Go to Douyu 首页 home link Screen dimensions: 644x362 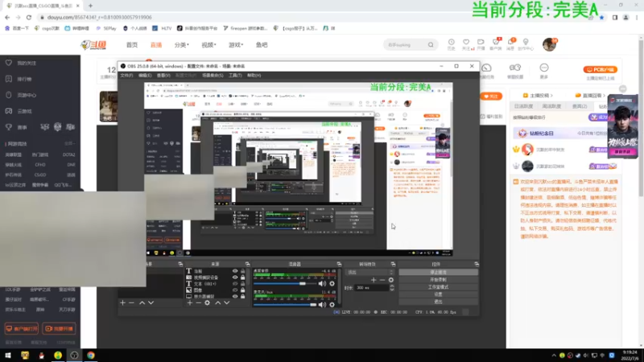tap(132, 45)
